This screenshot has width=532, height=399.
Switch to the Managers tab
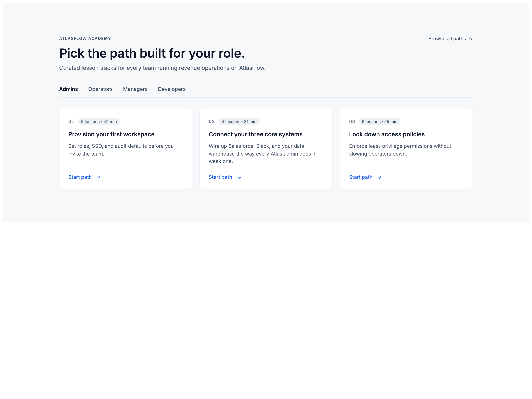pyautogui.click(x=135, y=89)
